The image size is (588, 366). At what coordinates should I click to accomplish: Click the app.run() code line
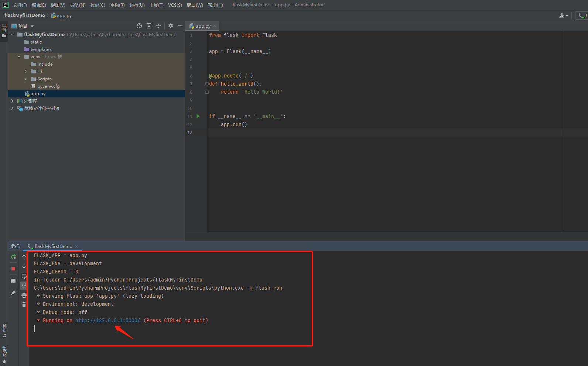tap(234, 124)
